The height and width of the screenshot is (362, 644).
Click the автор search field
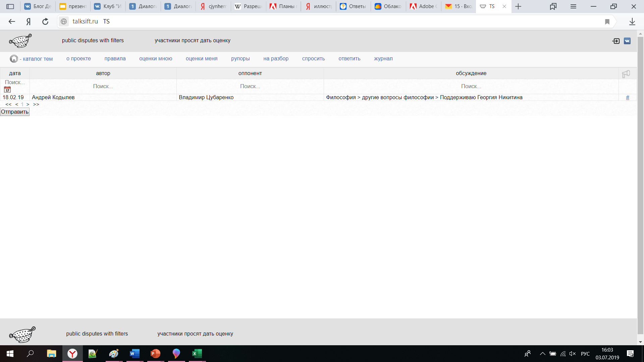point(103,86)
